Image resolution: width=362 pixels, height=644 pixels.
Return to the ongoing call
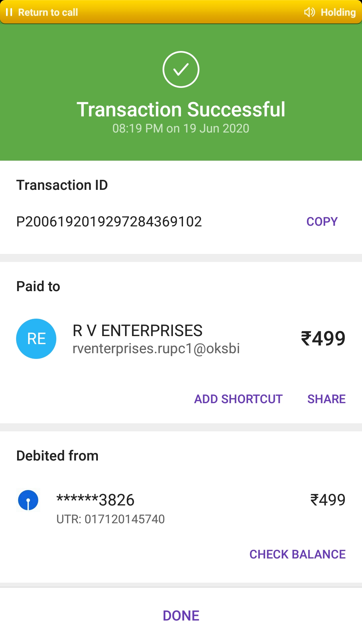pyautogui.click(x=48, y=12)
